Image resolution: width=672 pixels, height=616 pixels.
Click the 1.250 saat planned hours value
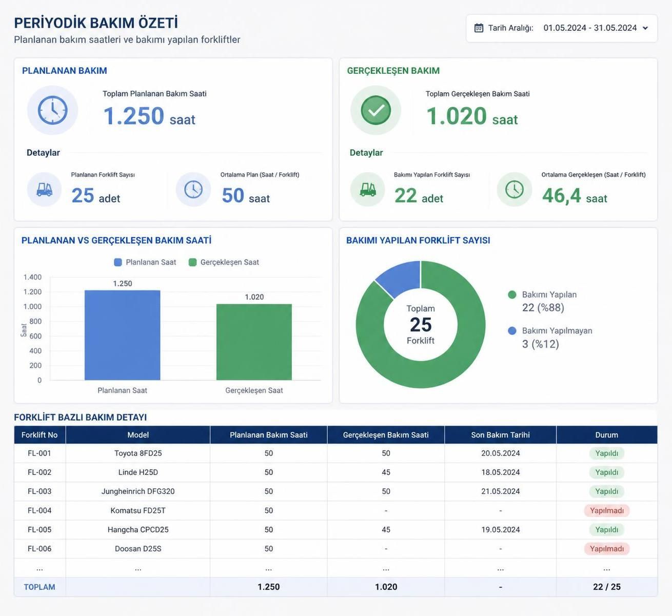coord(149,116)
